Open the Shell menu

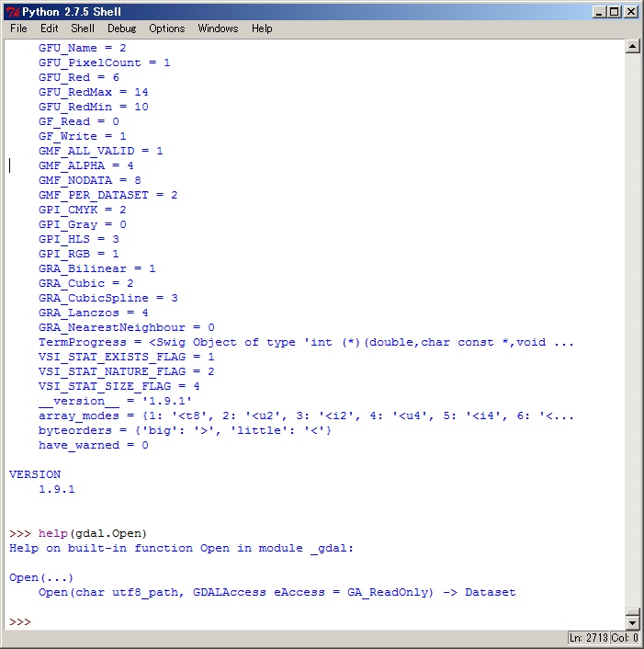click(x=83, y=28)
